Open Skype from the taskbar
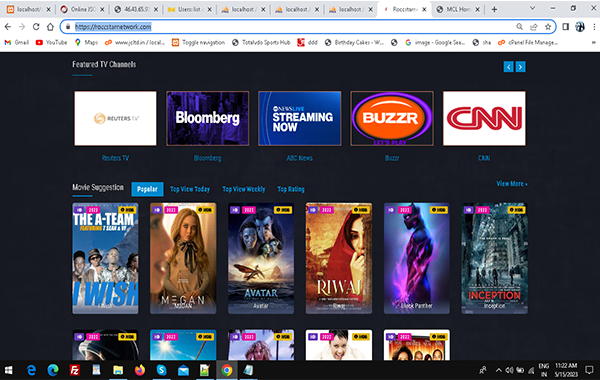The height and width of the screenshot is (380, 600). (x=161, y=370)
